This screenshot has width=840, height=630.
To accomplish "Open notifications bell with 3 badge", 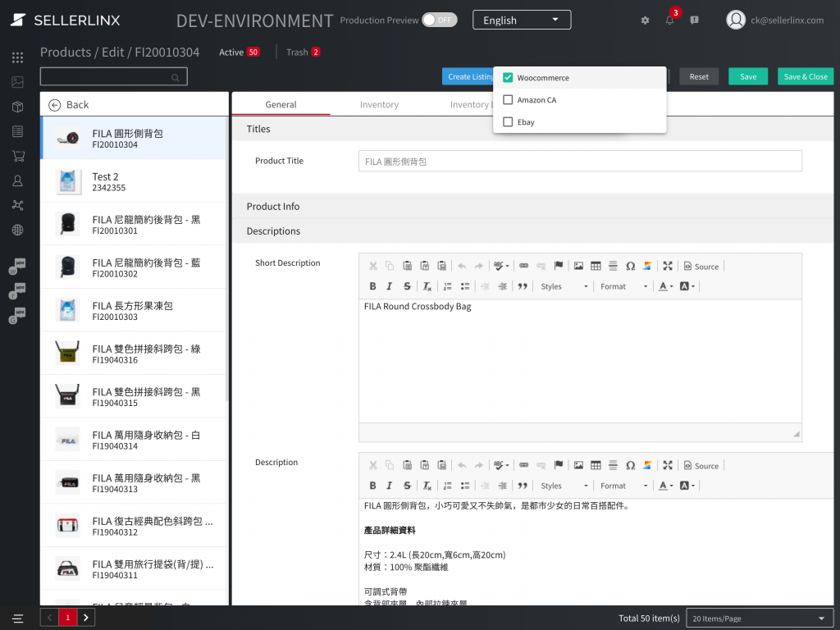I will pos(669,21).
